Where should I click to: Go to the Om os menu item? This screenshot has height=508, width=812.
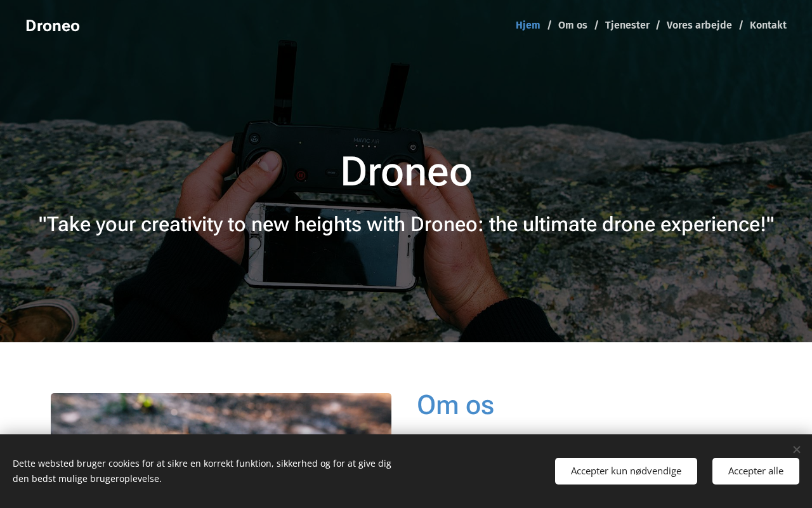point(573,25)
